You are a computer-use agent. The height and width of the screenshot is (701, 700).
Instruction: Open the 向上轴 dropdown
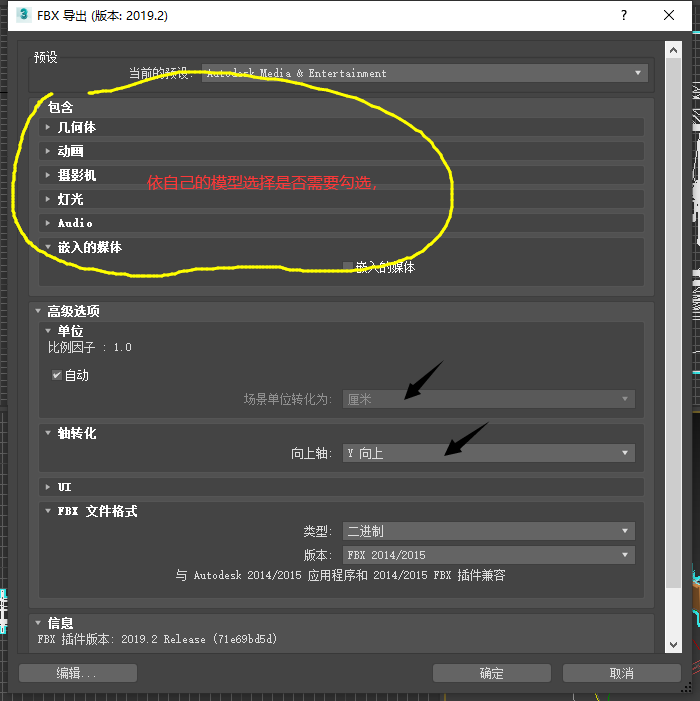[x=489, y=453]
